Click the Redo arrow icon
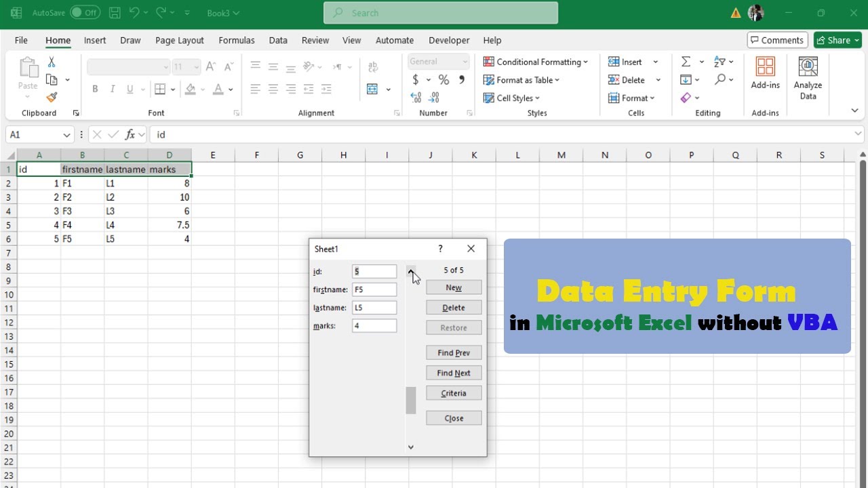The image size is (868, 488). pyautogui.click(x=161, y=13)
